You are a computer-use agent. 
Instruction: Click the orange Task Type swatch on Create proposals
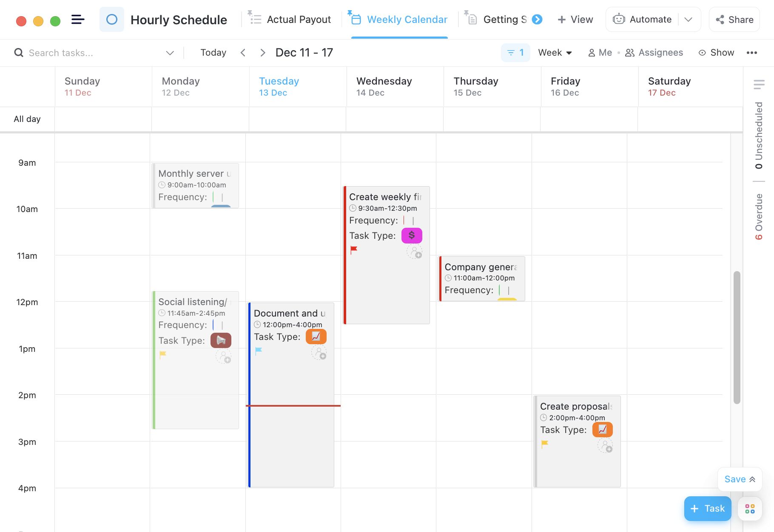tap(602, 430)
